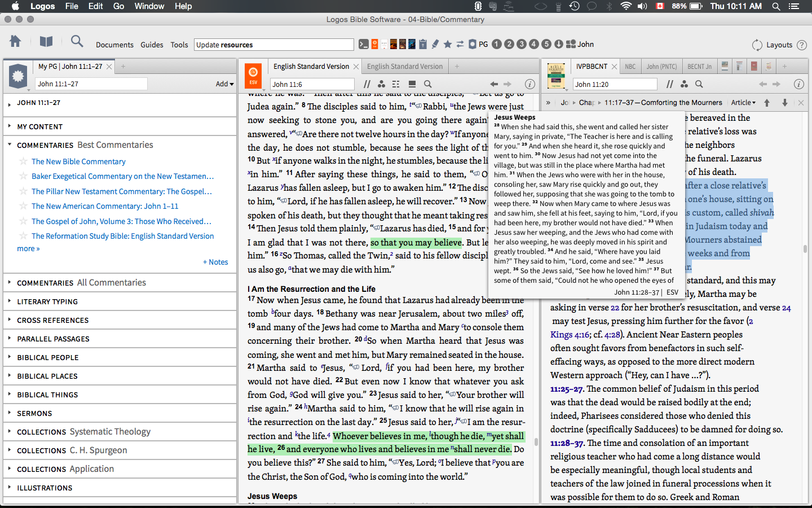Show ESV resource information icon
The height and width of the screenshot is (508, 812).
[x=530, y=84]
